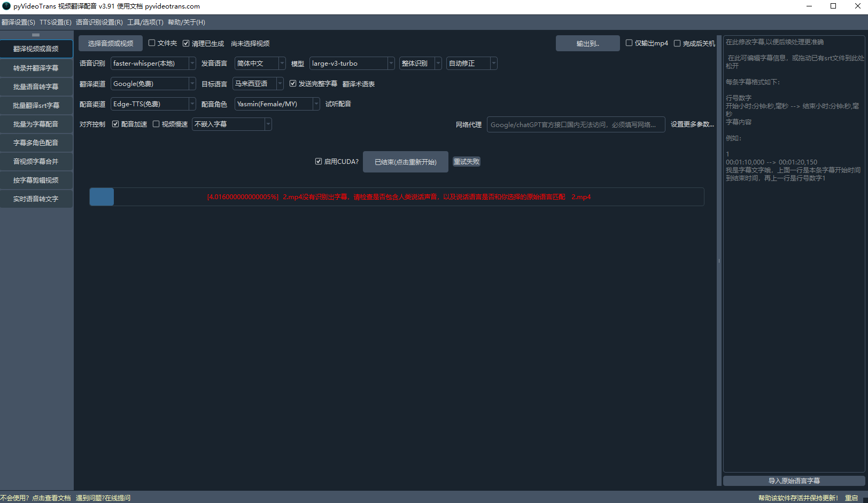The image size is (868, 503).
Task: Open the 翻译视频或音频 sidebar tab
Action: (x=36, y=49)
